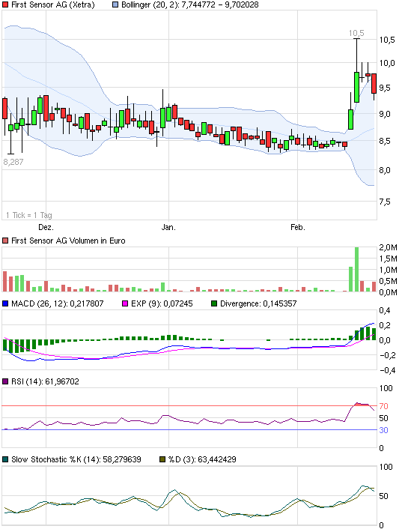This screenshot has height=532, width=408.
Task: Click the red Volumen in Euro legend swatch
Action: (x=5, y=241)
